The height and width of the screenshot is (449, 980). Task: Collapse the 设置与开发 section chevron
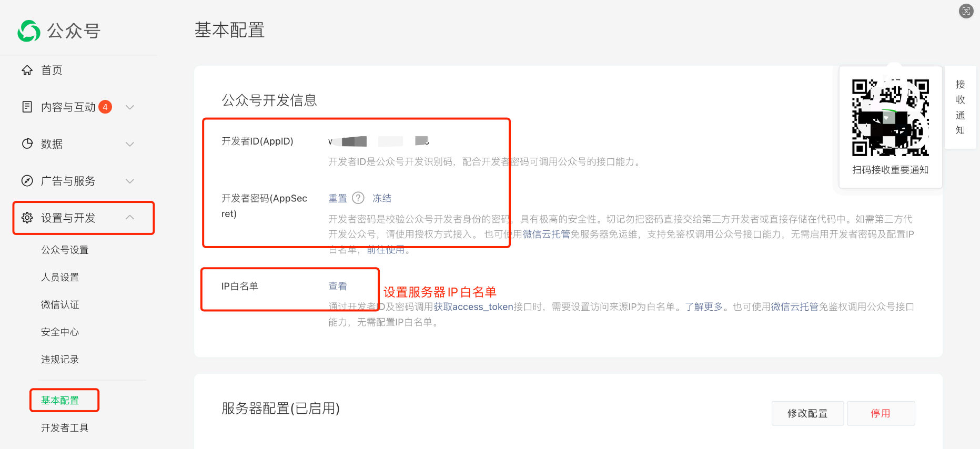tap(130, 218)
